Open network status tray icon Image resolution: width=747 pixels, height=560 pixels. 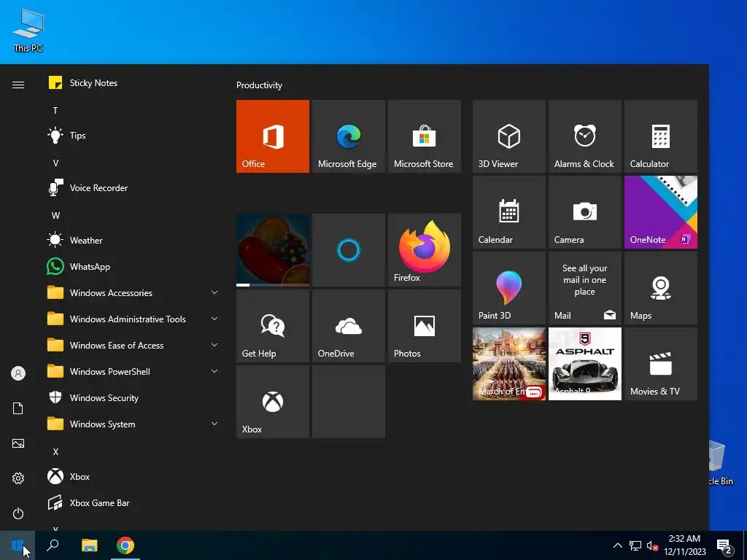(635, 545)
